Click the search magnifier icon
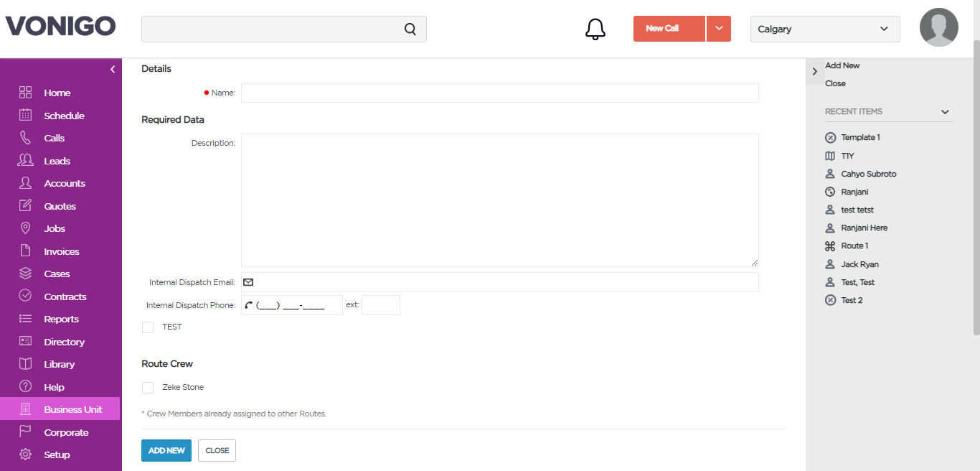This screenshot has width=980, height=471. pos(410,29)
